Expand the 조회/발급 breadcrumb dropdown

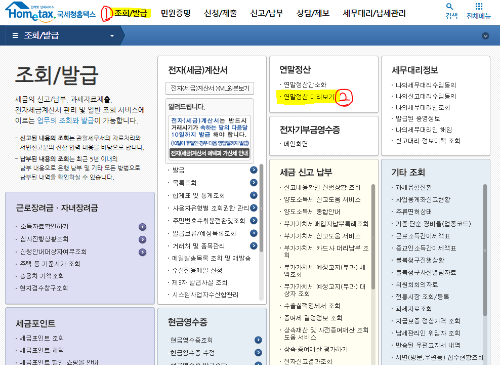point(112,36)
